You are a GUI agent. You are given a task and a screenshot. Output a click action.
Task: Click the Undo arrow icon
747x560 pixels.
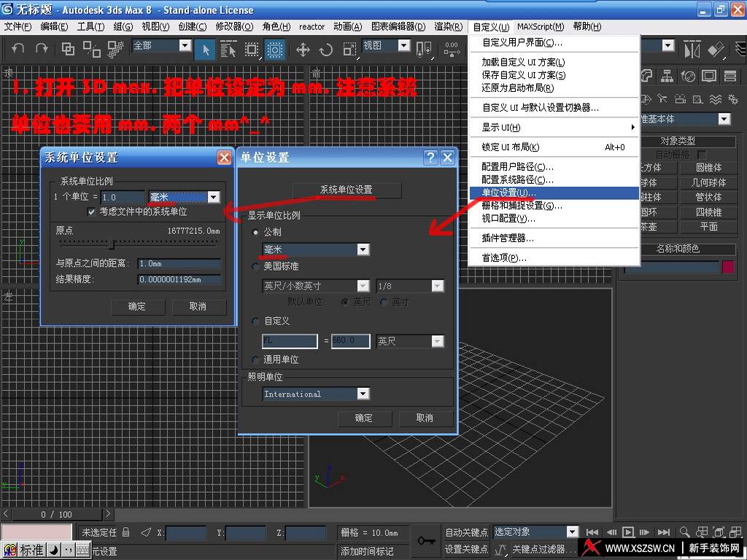pos(18,49)
